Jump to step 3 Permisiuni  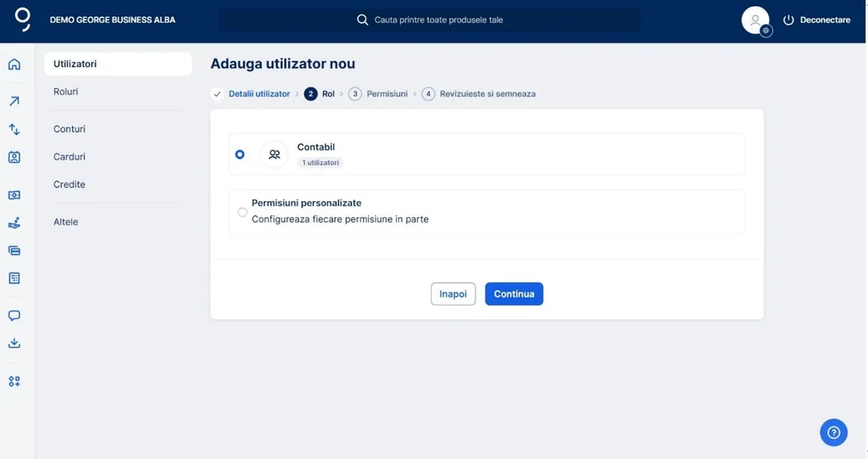tap(387, 94)
